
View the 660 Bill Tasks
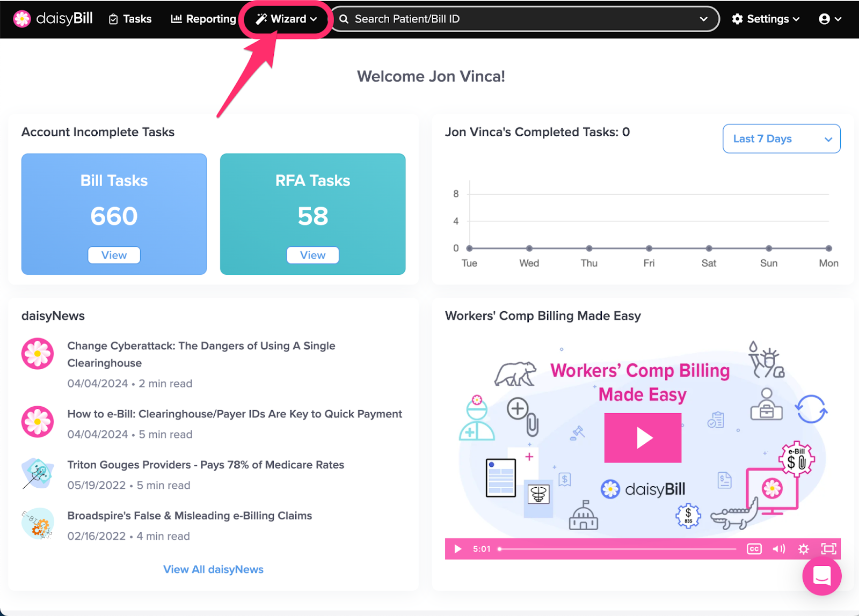coord(114,255)
